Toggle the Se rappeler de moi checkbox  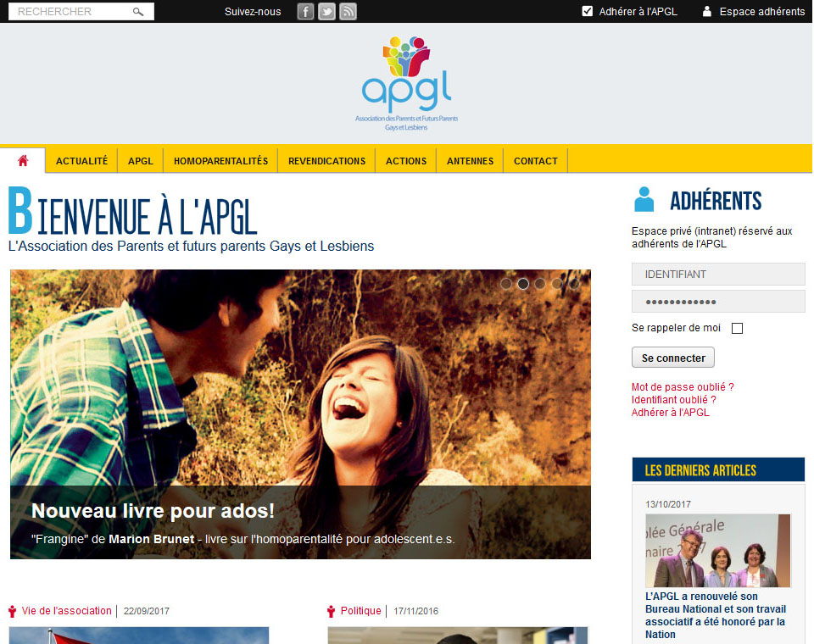click(737, 328)
